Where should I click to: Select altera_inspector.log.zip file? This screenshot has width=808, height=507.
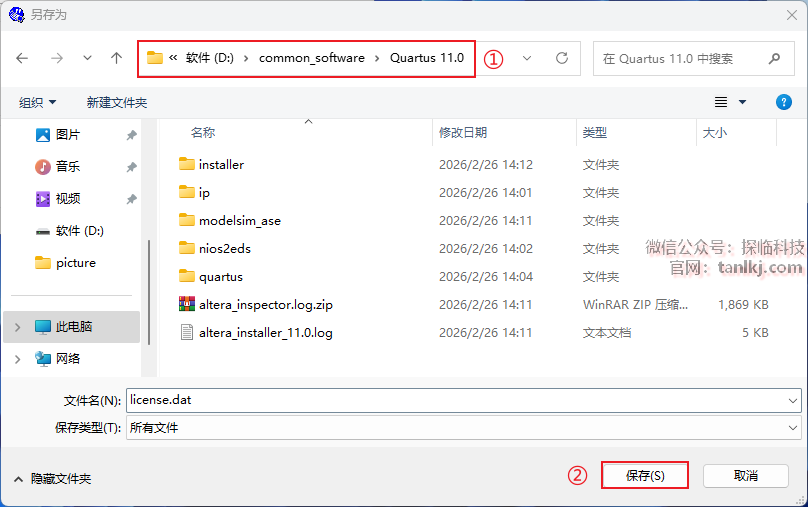[x=266, y=305]
